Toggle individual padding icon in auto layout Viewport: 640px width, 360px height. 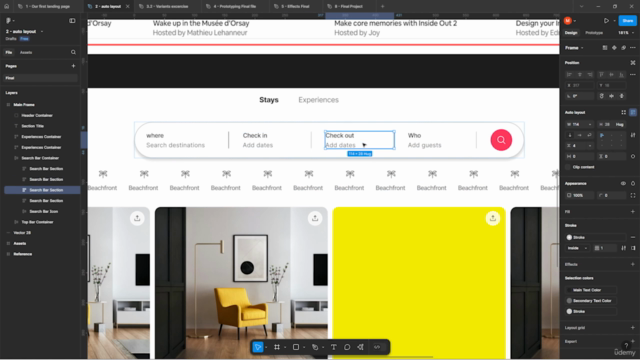pos(633,156)
